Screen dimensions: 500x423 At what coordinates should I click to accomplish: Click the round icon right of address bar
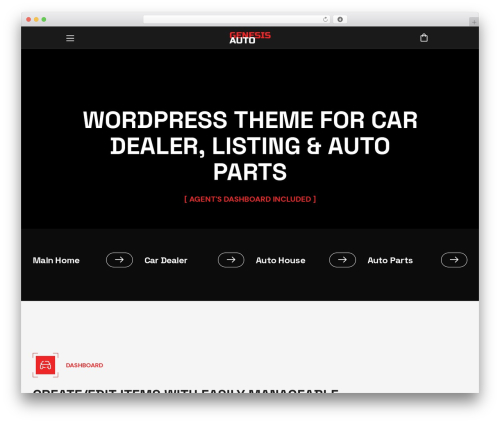340,19
